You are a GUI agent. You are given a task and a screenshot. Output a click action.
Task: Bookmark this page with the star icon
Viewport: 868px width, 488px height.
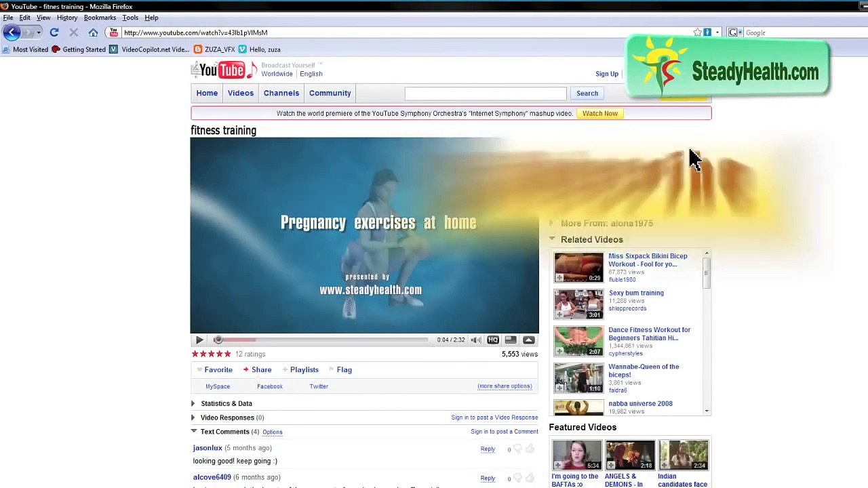(697, 33)
